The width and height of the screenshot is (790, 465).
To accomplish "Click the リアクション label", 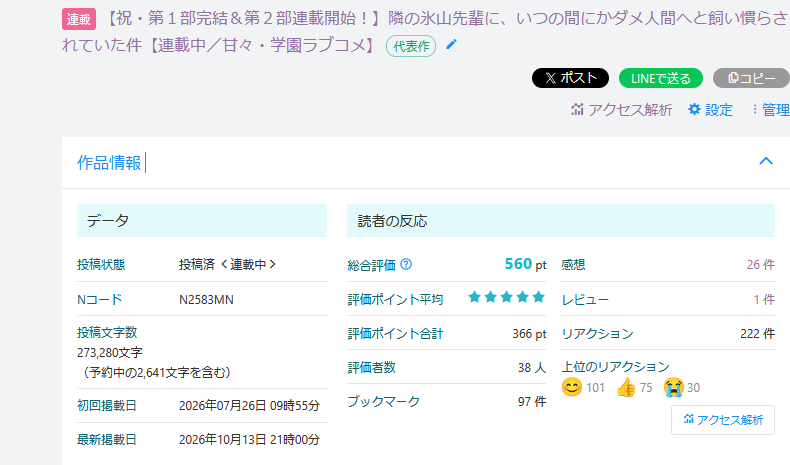I will pos(598,334).
